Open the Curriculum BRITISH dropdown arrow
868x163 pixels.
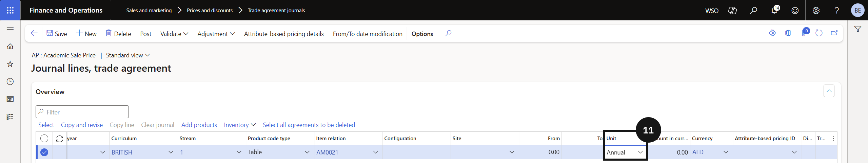pos(171,152)
